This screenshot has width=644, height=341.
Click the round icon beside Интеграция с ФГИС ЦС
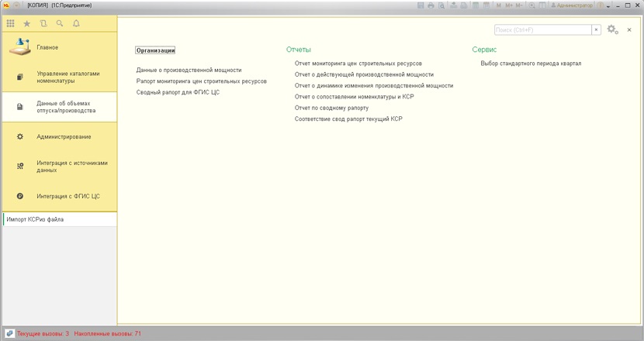point(19,196)
